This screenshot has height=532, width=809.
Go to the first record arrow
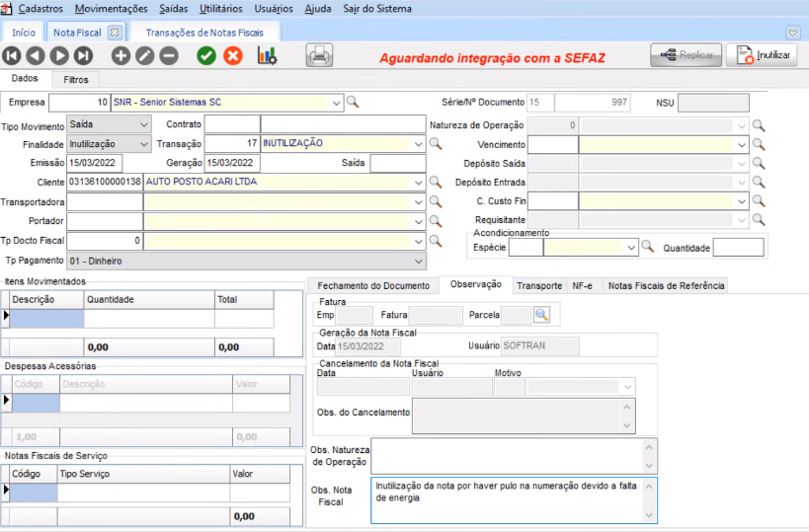(x=12, y=56)
